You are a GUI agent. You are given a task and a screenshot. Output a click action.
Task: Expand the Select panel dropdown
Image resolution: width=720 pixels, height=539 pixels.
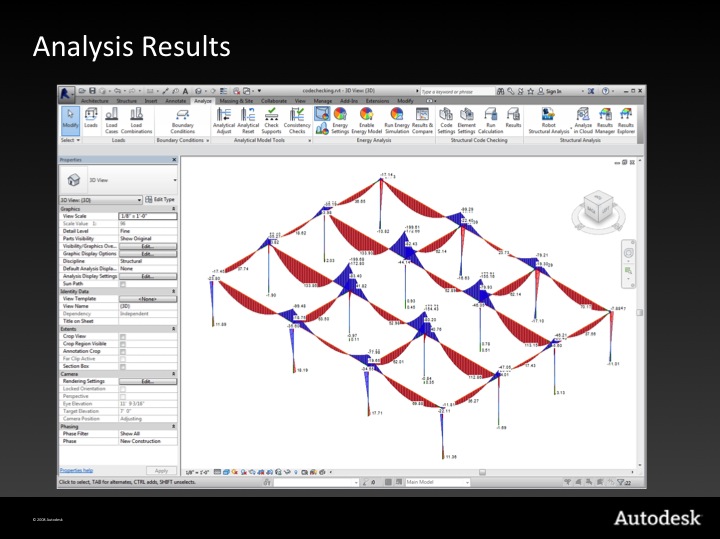click(x=71, y=140)
